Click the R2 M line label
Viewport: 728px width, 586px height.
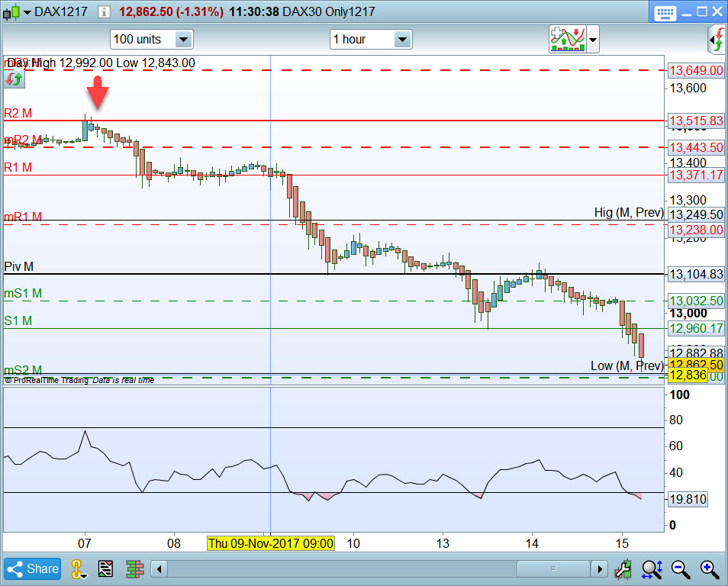[x=18, y=113]
